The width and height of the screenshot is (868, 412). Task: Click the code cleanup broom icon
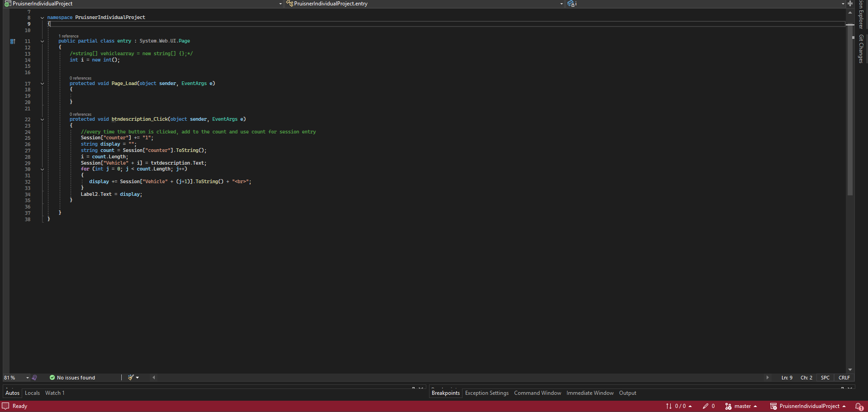click(131, 378)
